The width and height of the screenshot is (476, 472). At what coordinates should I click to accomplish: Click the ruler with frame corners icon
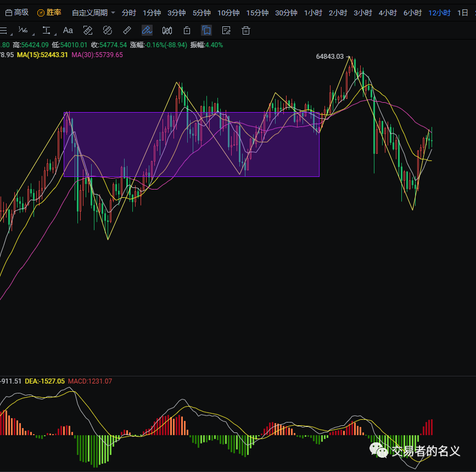click(88, 30)
